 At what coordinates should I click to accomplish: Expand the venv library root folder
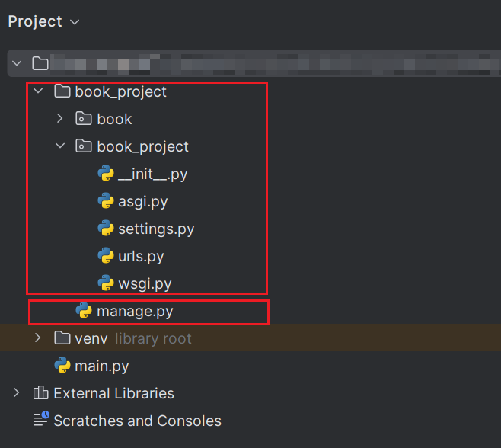[x=38, y=338]
